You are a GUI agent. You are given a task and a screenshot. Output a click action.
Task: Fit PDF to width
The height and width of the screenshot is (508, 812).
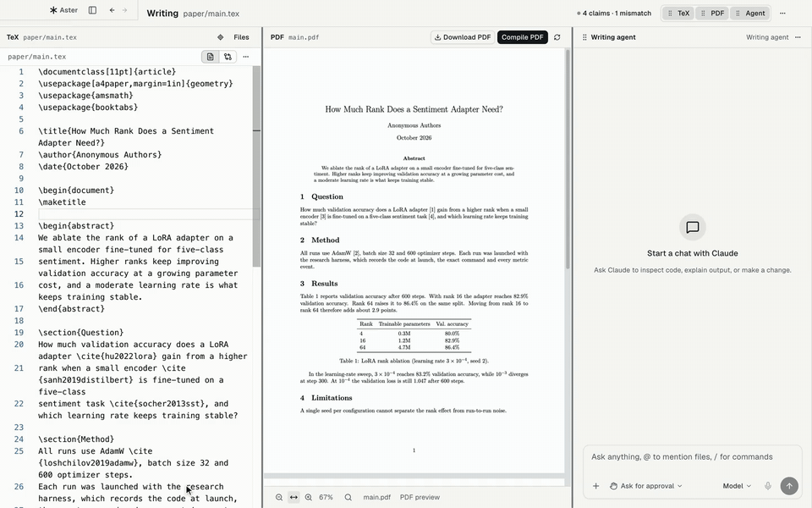(x=294, y=497)
